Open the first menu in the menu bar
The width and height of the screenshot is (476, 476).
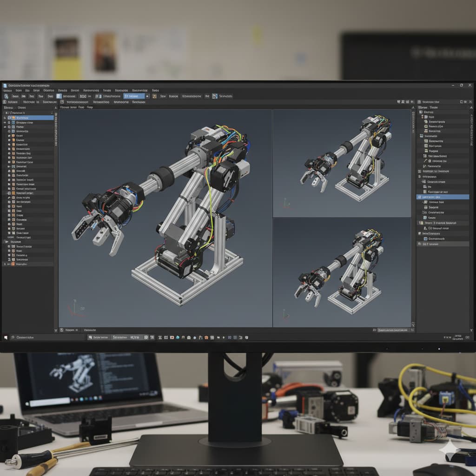coord(6,91)
